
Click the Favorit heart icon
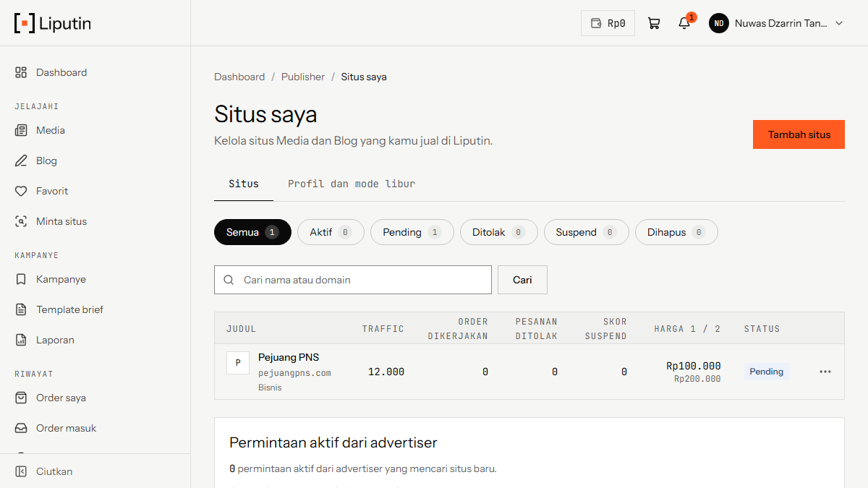(21, 191)
